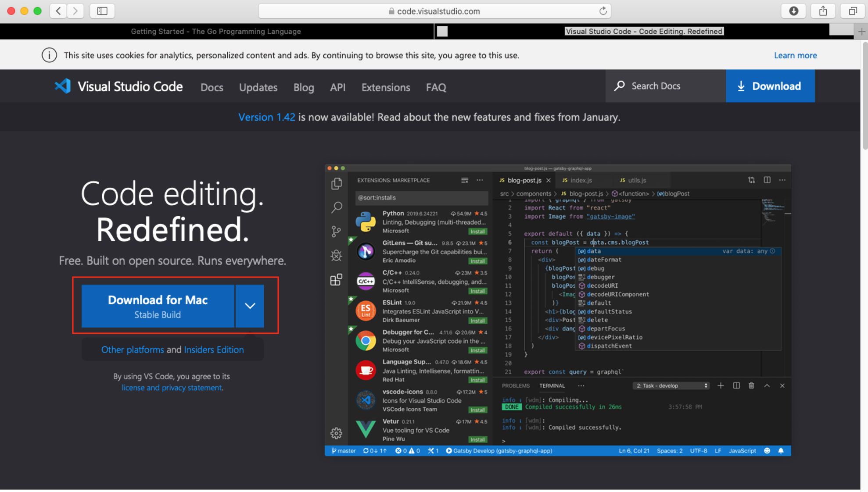Open the '2: Task - develop' terminal dropdown

point(671,386)
